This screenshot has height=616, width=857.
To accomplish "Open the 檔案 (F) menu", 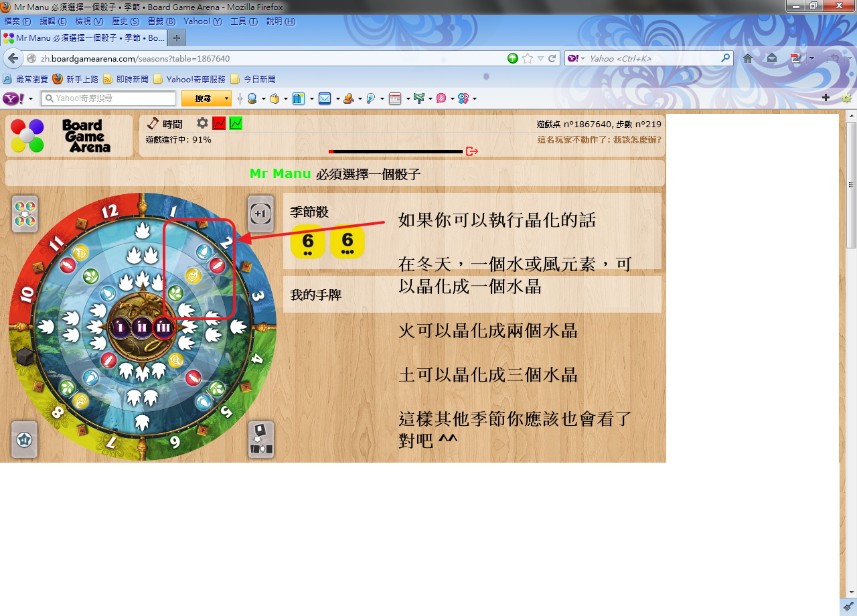I will pos(17,21).
